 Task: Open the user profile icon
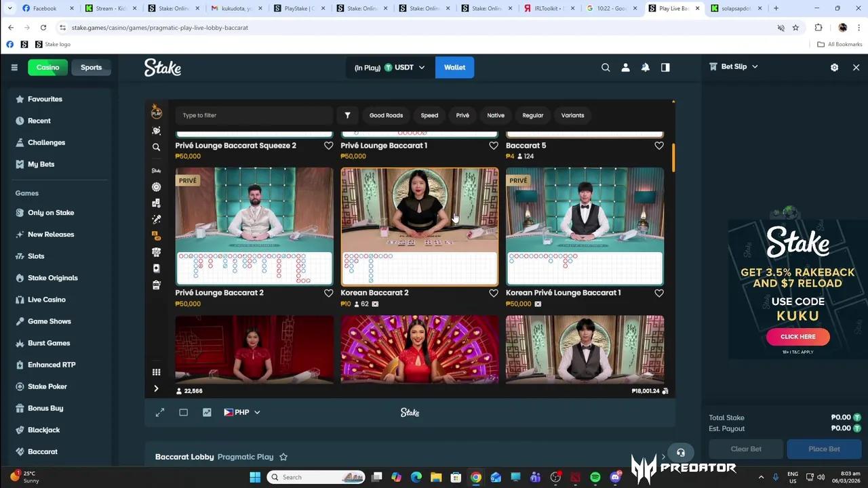point(625,68)
